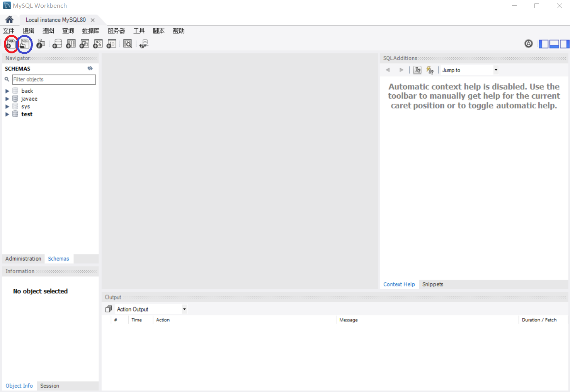Select the test schema name
This screenshot has height=392, width=570.
coord(27,114)
